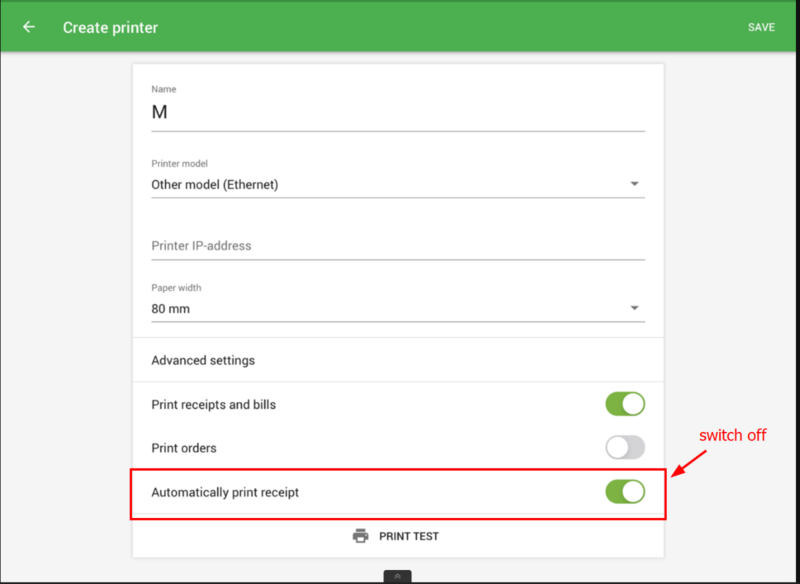Disable the Print receipts and bills switch
Image resolution: width=800 pixels, height=584 pixels.
(625, 404)
